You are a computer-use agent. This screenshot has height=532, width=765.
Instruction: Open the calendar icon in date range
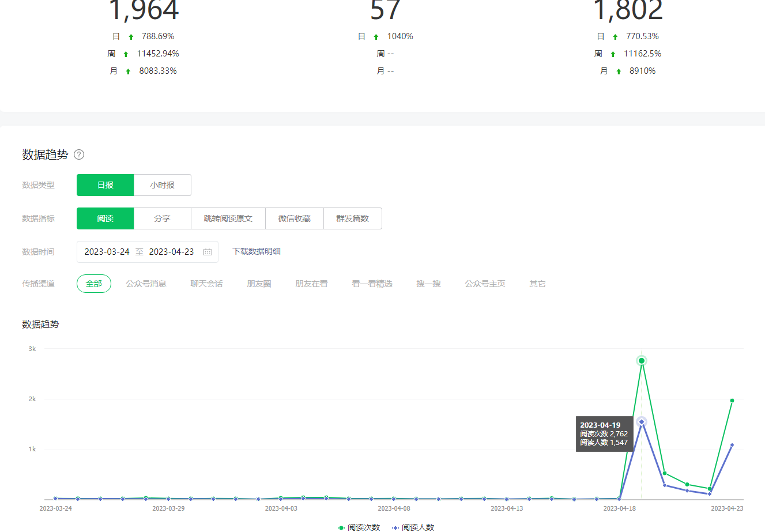pyautogui.click(x=208, y=252)
